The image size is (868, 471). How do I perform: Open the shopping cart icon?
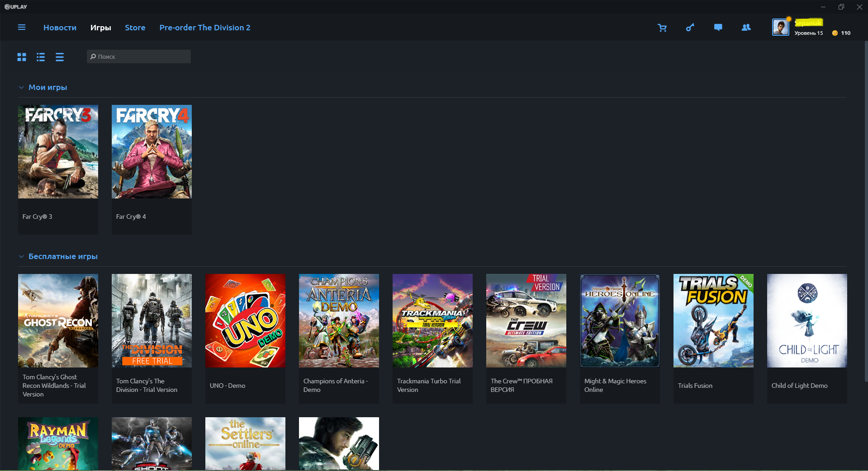tap(662, 28)
